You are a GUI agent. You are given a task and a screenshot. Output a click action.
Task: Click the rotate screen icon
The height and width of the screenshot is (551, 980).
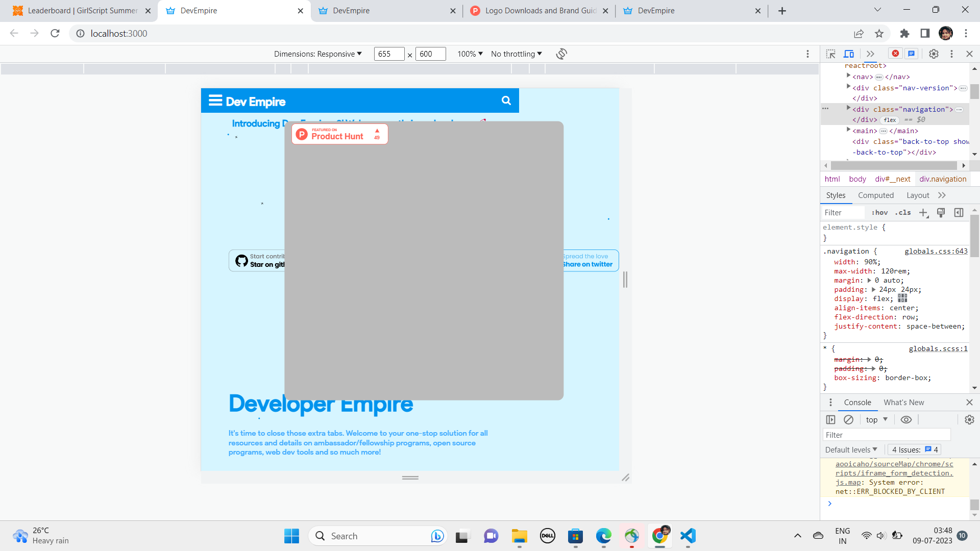(561, 54)
